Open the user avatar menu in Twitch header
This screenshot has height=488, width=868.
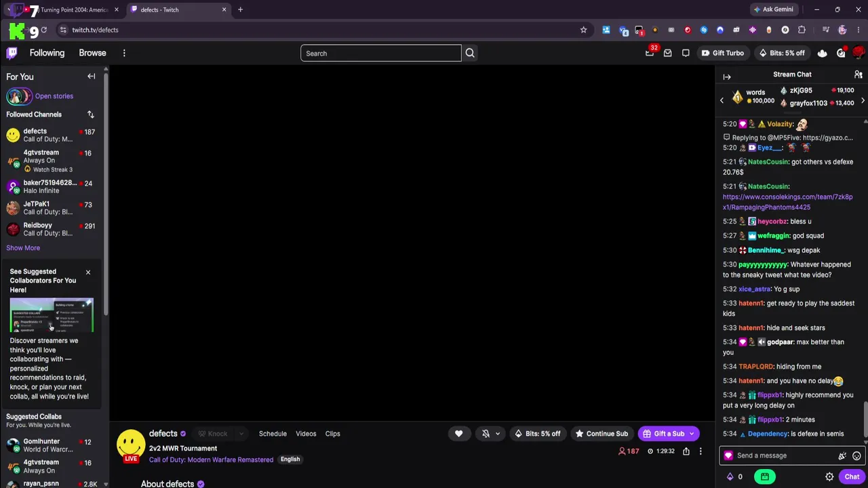(x=859, y=53)
